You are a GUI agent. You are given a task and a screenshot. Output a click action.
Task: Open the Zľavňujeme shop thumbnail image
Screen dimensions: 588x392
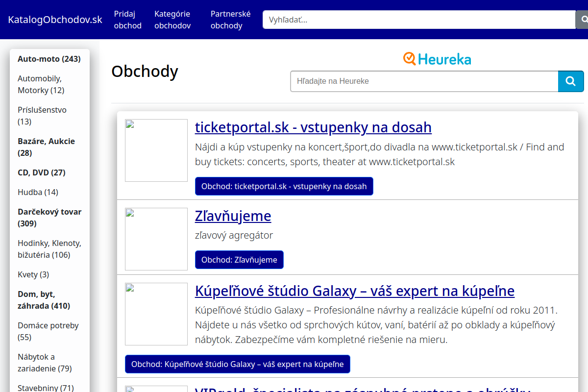pos(156,239)
